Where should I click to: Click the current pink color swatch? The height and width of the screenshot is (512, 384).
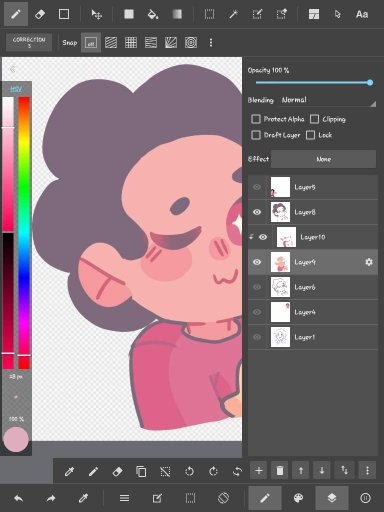16,439
